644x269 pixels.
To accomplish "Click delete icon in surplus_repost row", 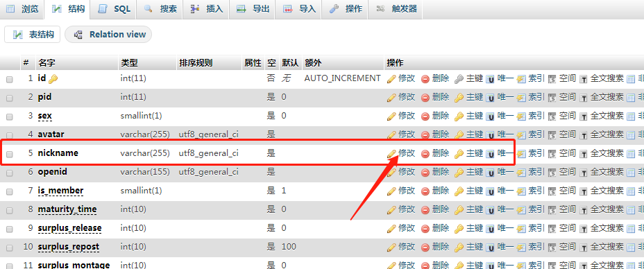I will (425, 248).
